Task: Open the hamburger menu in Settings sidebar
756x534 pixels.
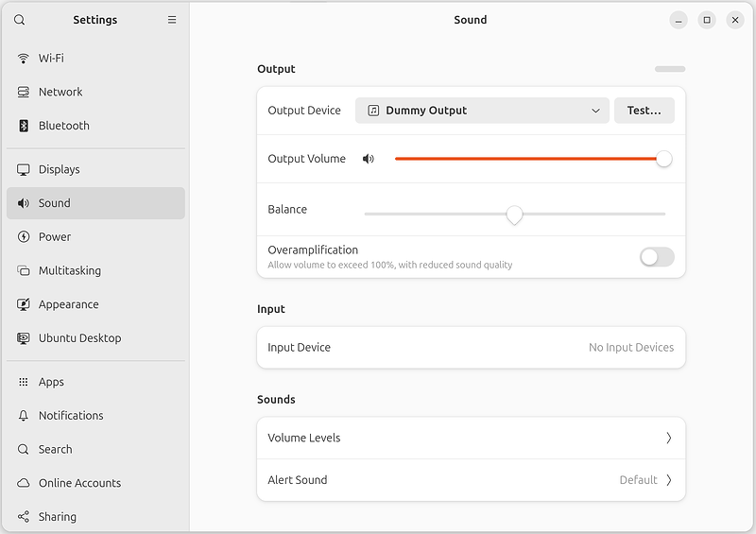Action: (172, 20)
